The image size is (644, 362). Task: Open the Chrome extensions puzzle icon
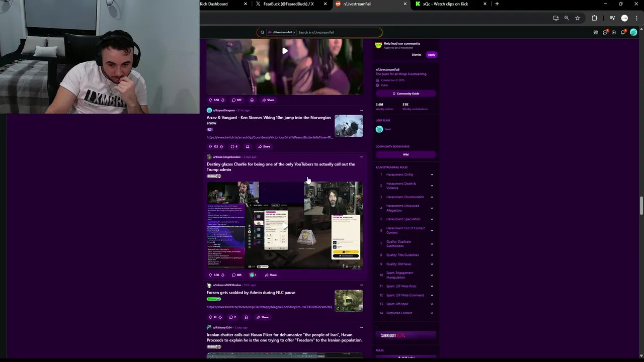[595, 18]
